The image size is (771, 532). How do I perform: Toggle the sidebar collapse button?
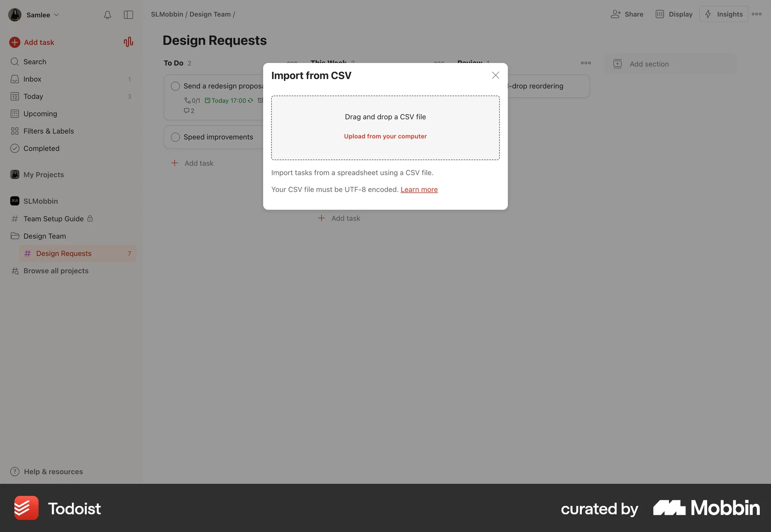click(128, 15)
